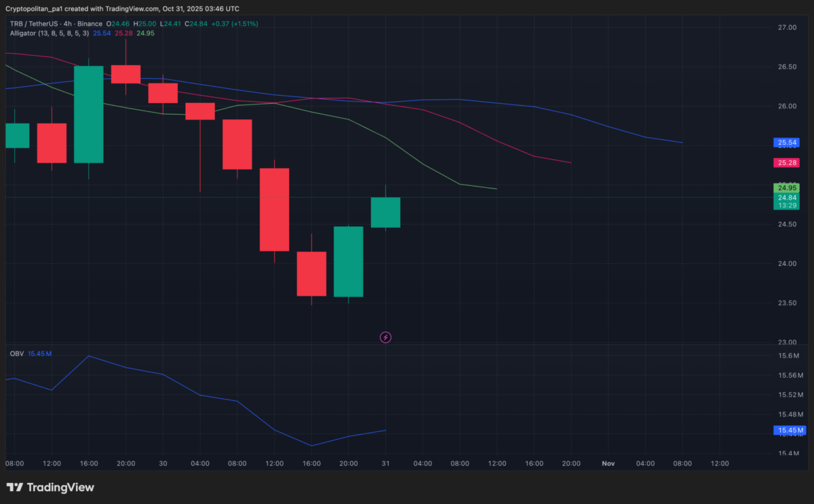The width and height of the screenshot is (814, 504).
Task: Click the TradingView logo in bottom corner
Action: coord(49,487)
